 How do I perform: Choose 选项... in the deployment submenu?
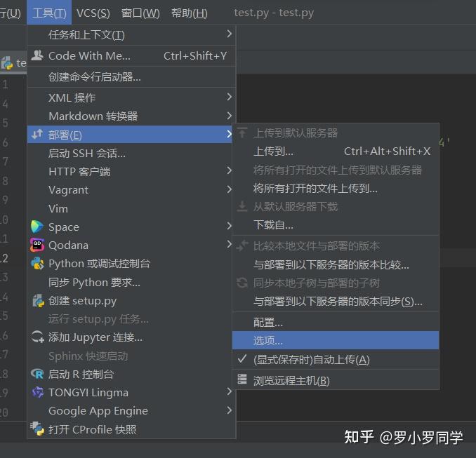(336, 340)
